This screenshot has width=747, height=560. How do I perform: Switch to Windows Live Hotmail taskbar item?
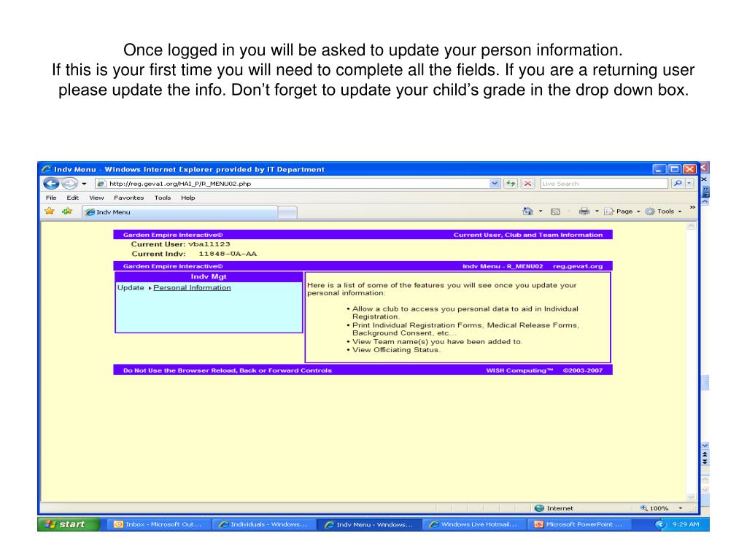(x=473, y=524)
